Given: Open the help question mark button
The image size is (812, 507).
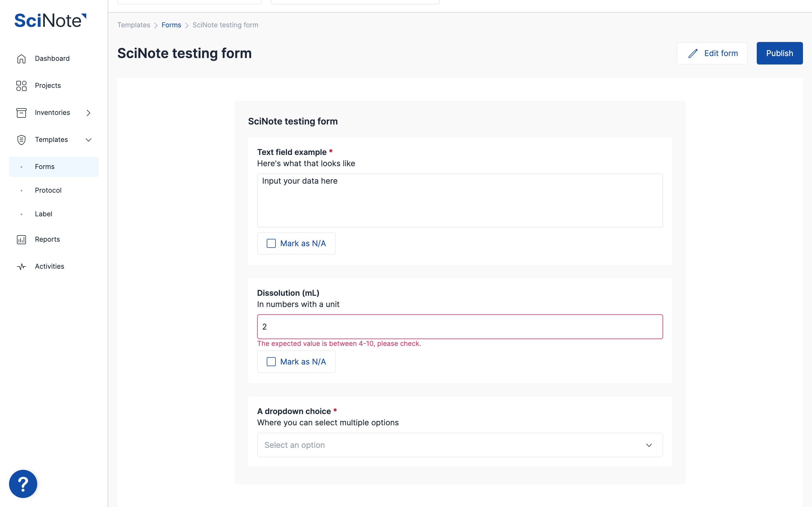Looking at the screenshot, I should [x=23, y=484].
